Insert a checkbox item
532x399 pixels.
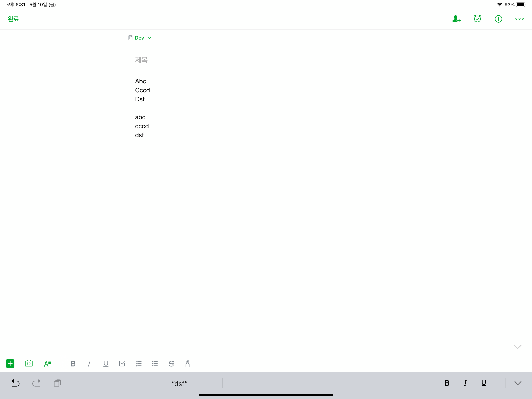click(122, 363)
